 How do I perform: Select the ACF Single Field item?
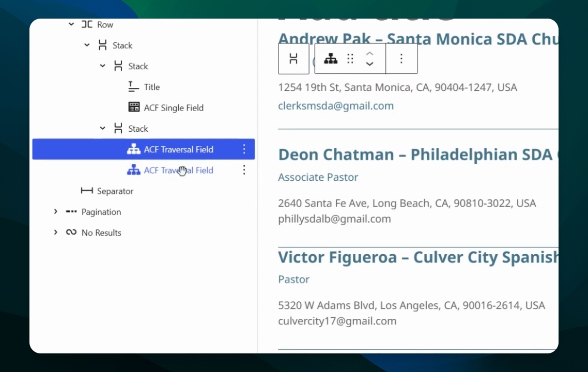pos(174,107)
